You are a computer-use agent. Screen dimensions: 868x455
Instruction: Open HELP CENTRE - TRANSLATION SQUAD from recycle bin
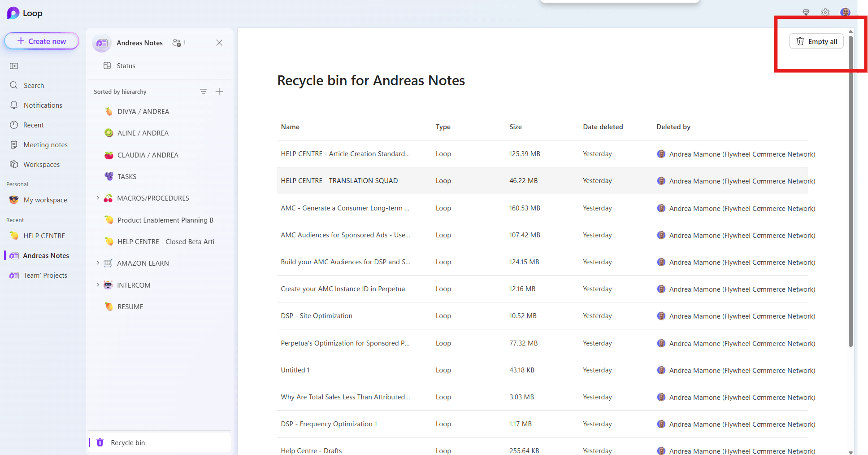coord(339,180)
